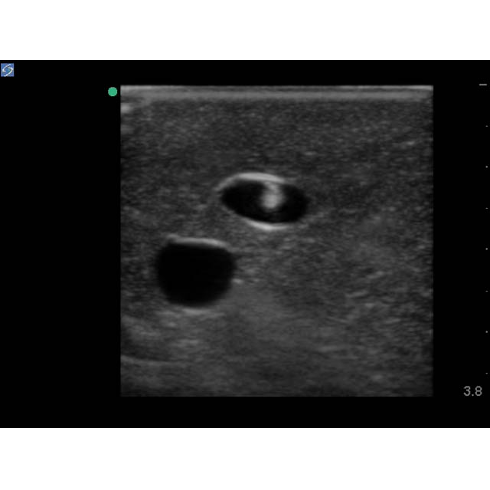This screenshot has height=490, width=490.
Task: Select the 3.8 depth value readout
Action: pos(473,391)
